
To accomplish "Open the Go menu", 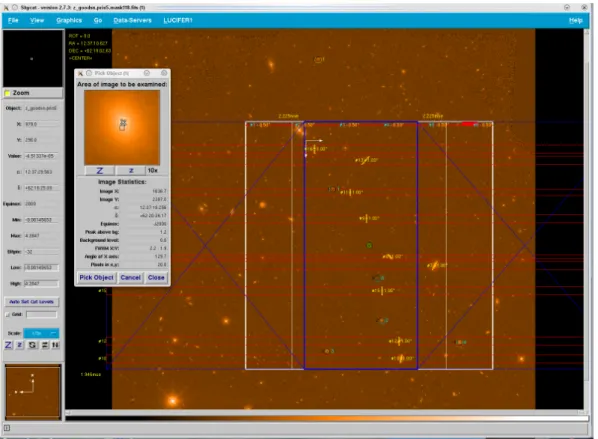I will pos(98,20).
